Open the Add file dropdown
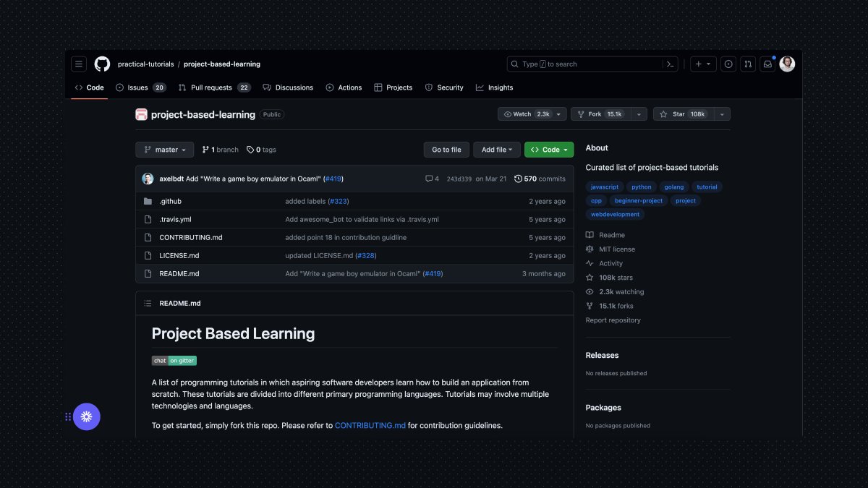Viewport: 868px width, 488px height. pyautogui.click(x=496, y=150)
